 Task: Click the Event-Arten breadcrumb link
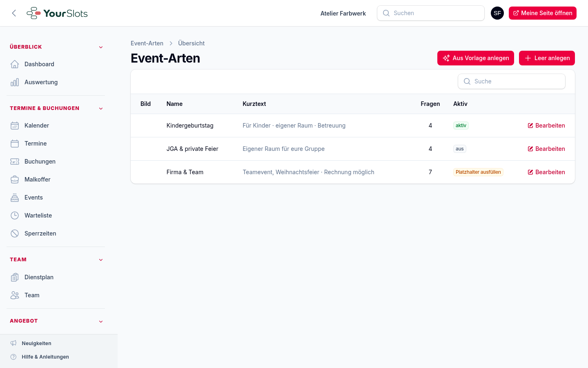(x=147, y=43)
